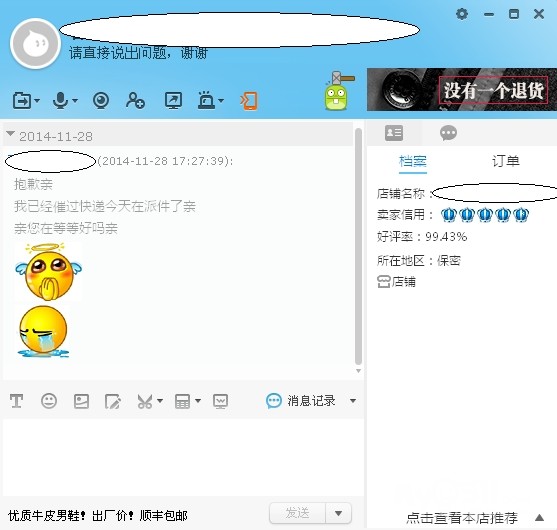The image size is (557, 530).
Task: Click the chat history vertical scrollbar
Action: click(358, 246)
